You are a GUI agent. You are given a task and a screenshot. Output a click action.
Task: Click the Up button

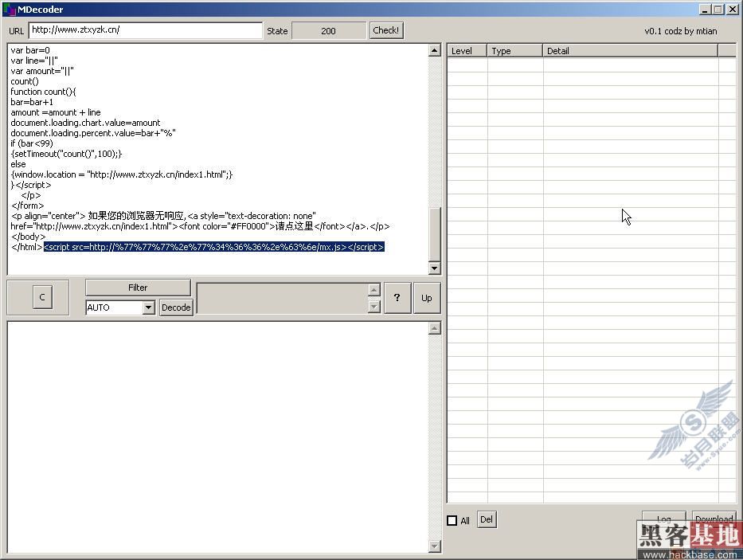click(427, 298)
